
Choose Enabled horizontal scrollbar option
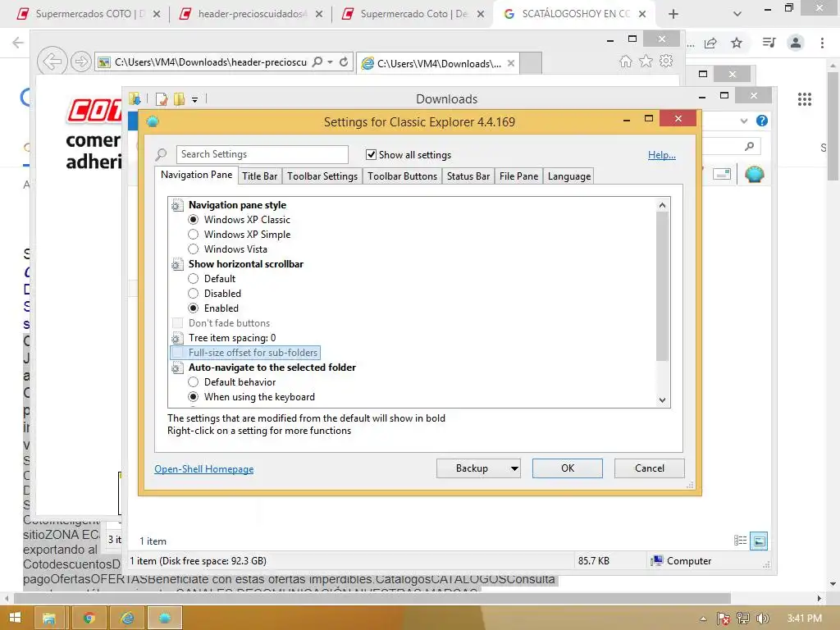(193, 308)
